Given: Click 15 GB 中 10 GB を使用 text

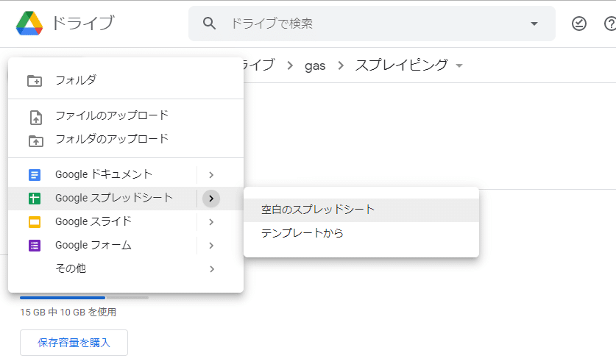Looking at the screenshot, I should pos(68,313).
